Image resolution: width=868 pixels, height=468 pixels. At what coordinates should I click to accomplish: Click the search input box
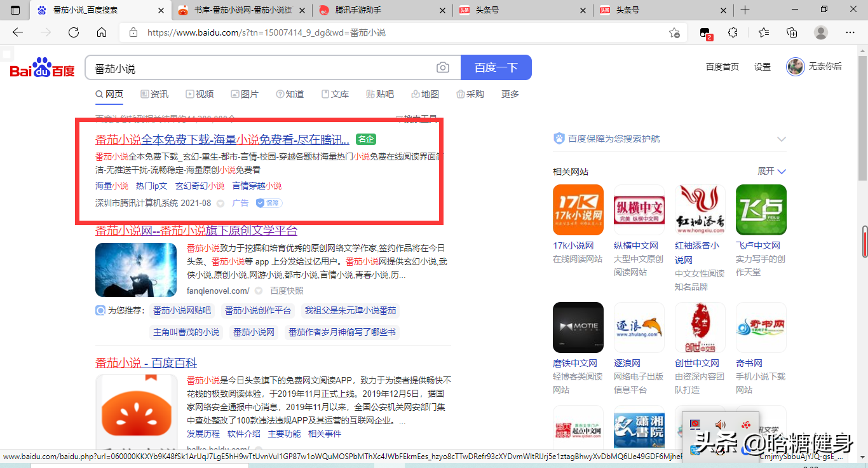click(261, 68)
